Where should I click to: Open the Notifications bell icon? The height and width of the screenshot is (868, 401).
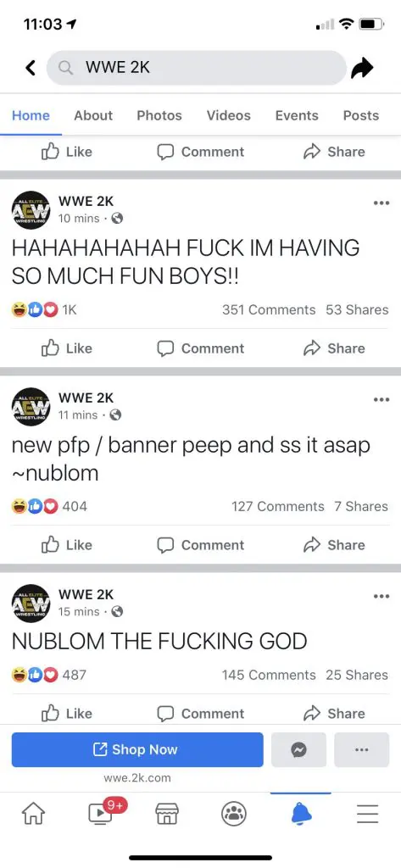click(x=301, y=813)
